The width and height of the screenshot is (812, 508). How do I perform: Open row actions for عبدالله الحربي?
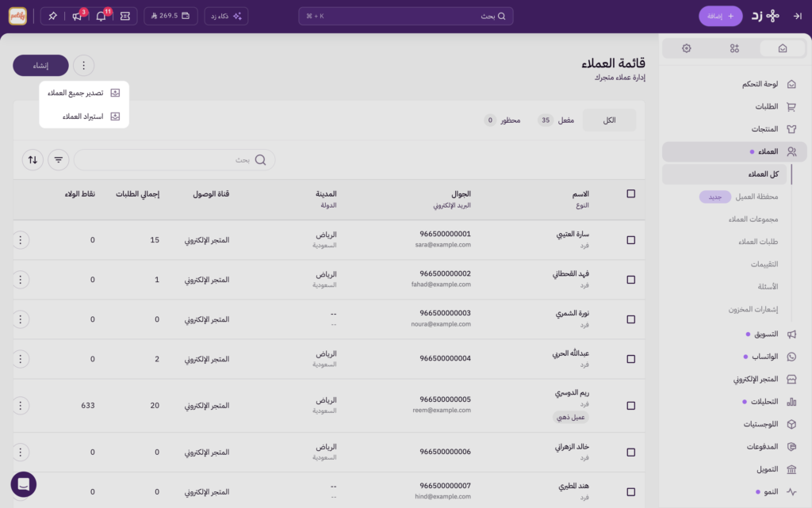click(20, 359)
